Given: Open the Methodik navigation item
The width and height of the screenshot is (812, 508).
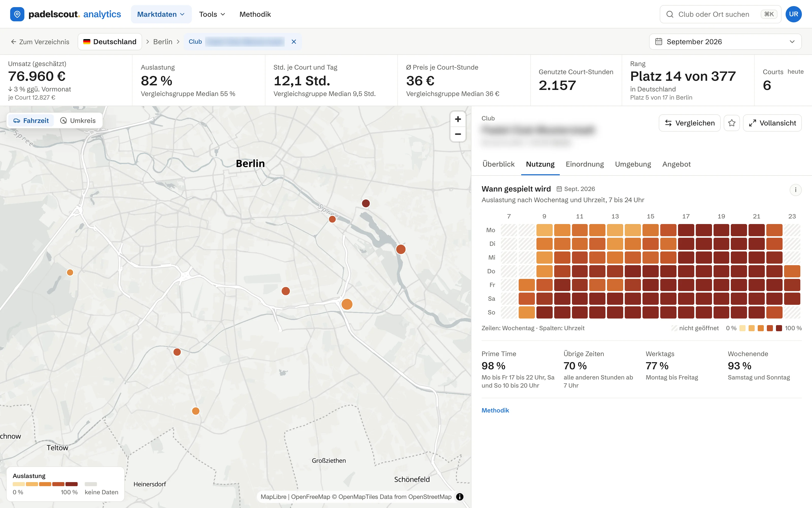Looking at the screenshot, I should click(x=255, y=14).
